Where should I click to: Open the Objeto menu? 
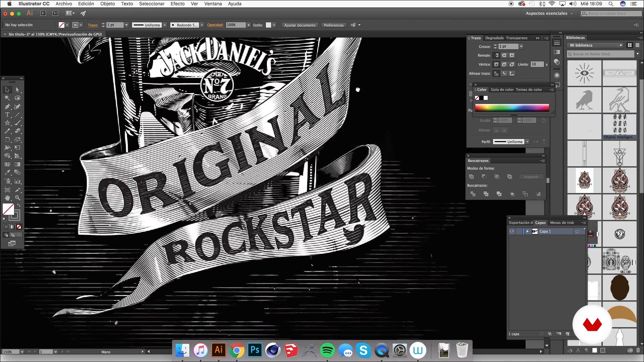[107, 4]
